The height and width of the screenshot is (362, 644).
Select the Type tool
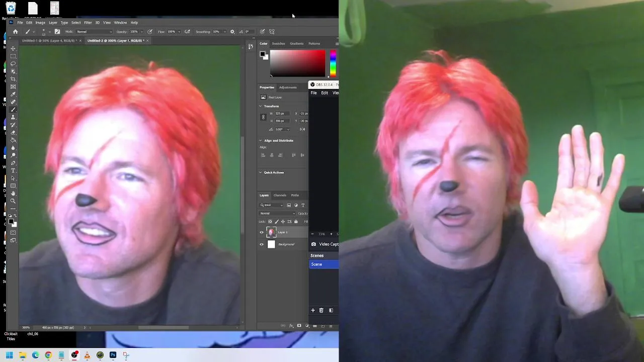(x=13, y=170)
